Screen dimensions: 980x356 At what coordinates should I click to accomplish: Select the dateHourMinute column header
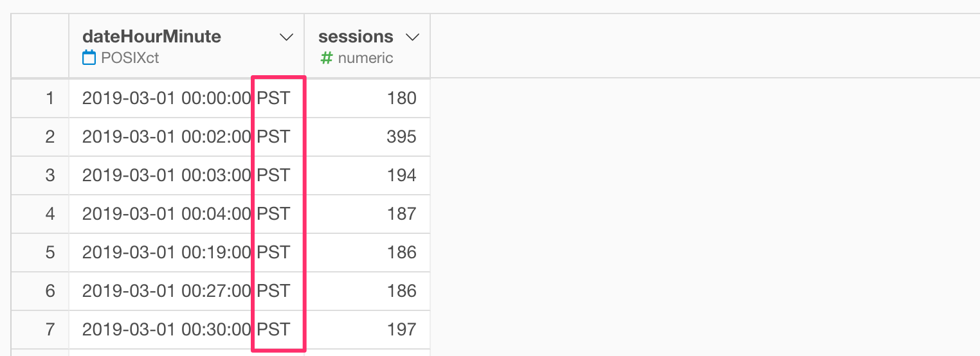click(x=186, y=46)
